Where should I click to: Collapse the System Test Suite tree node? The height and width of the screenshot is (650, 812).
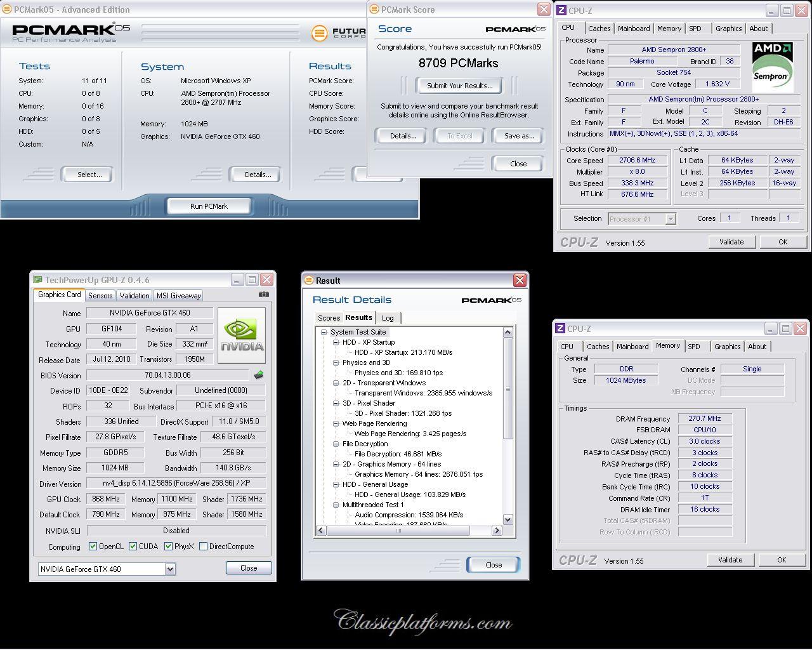point(324,332)
